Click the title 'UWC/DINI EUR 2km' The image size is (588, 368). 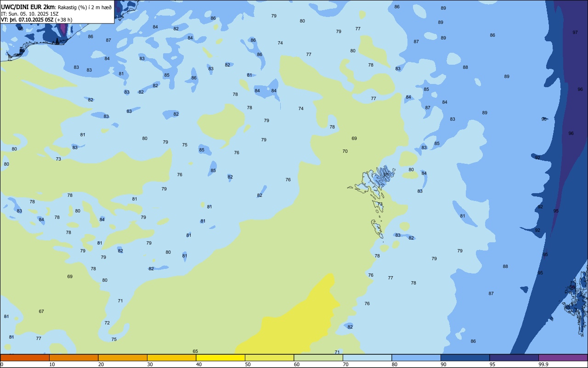click(x=28, y=7)
